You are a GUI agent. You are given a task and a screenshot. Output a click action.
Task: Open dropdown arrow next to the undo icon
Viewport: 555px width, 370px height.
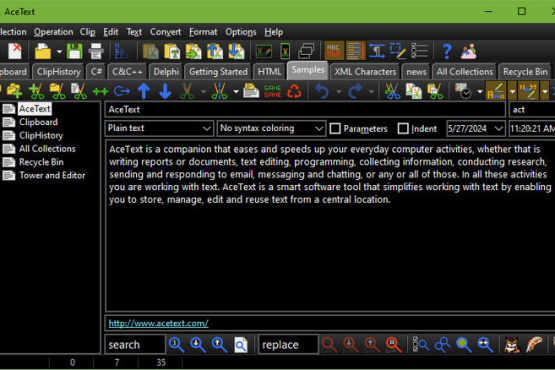338,92
